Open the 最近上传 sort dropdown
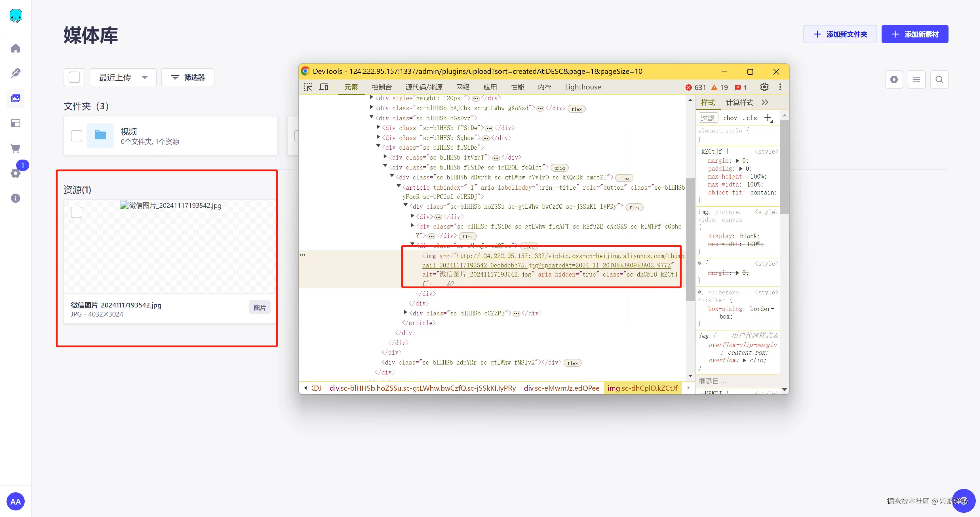Screen dimensions: 980x517 coord(123,77)
